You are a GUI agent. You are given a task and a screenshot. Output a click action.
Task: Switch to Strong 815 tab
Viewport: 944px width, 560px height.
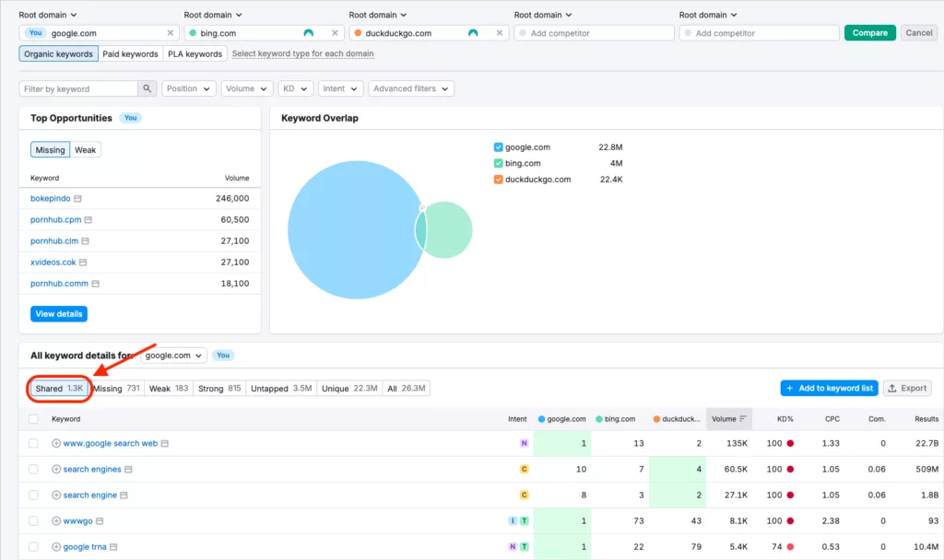(x=219, y=389)
